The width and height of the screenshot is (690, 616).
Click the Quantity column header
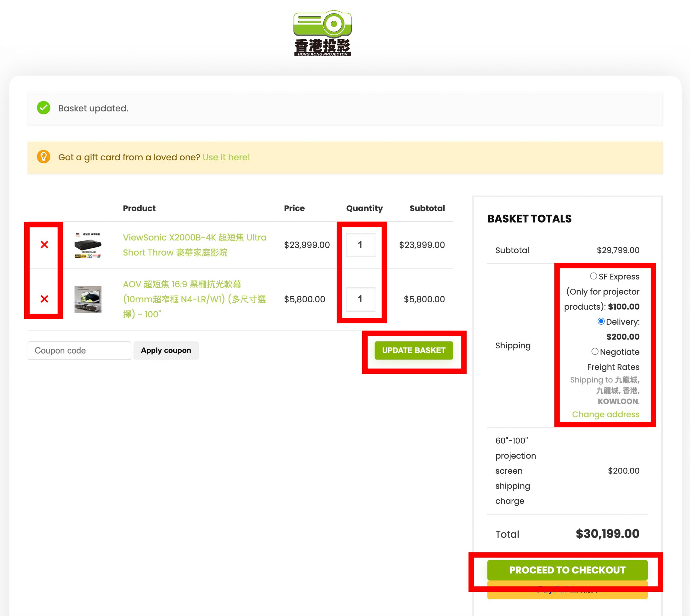[x=364, y=208]
